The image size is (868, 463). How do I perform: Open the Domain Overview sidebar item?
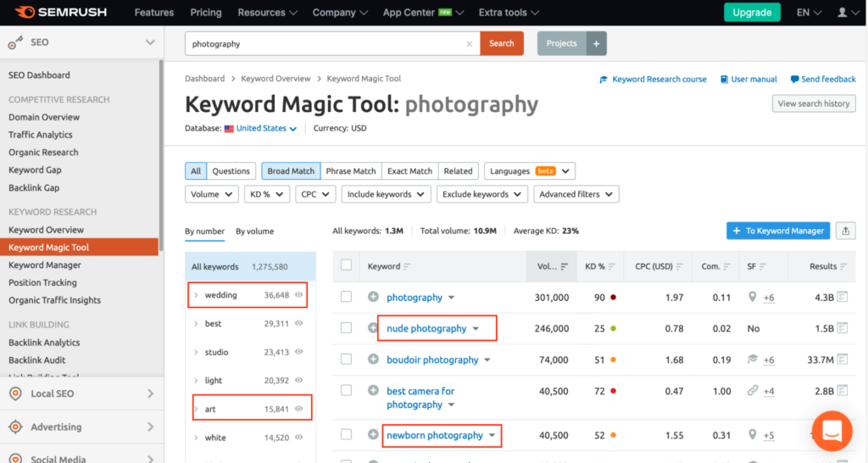pyautogui.click(x=44, y=117)
